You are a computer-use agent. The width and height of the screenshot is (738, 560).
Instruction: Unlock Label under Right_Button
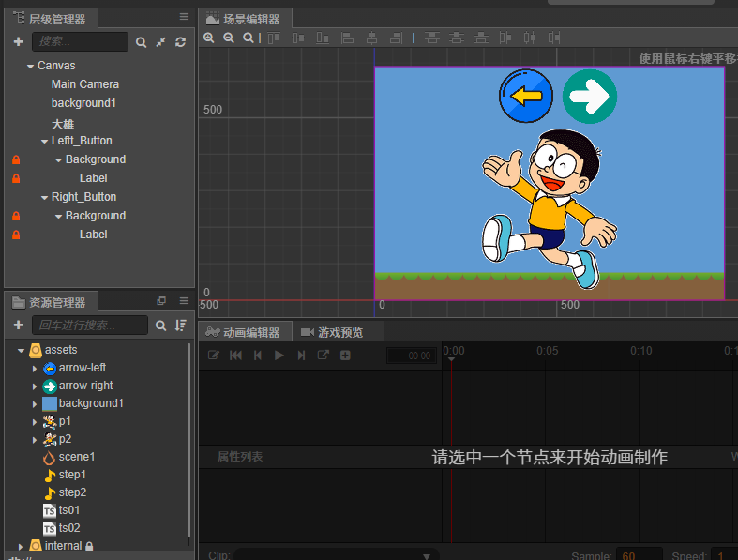tap(16, 235)
